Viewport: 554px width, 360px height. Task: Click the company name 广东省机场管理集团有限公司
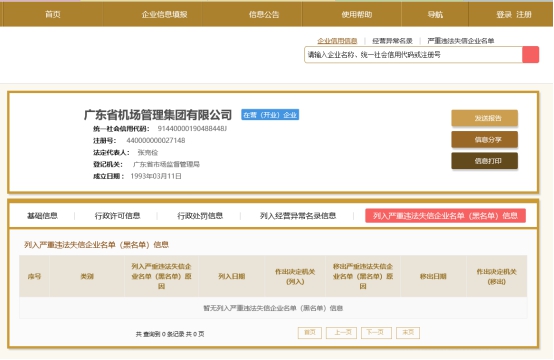pyautogui.click(x=158, y=115)
